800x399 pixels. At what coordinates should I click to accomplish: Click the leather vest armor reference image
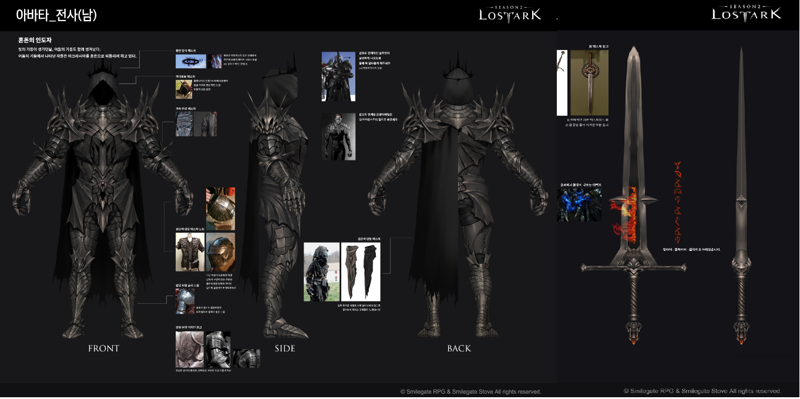[190, 252]
